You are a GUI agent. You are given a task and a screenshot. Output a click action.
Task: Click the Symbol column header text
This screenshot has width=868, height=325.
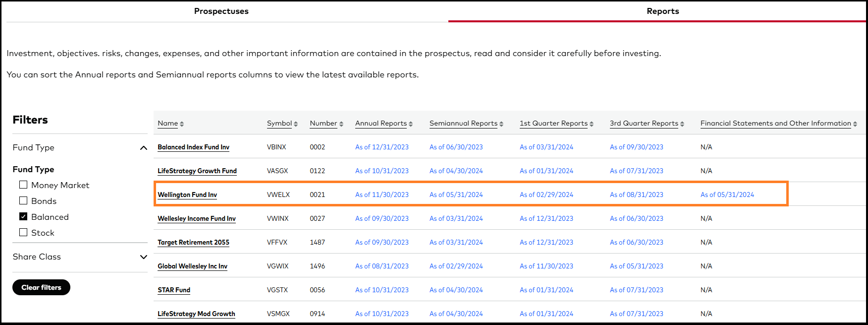pos(279,124)
